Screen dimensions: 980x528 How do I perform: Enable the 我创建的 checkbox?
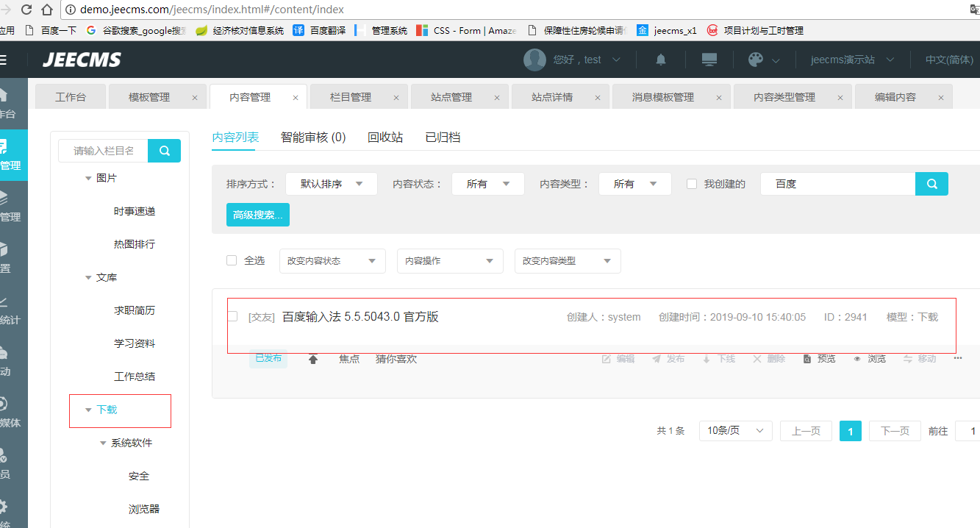(692, 184)
